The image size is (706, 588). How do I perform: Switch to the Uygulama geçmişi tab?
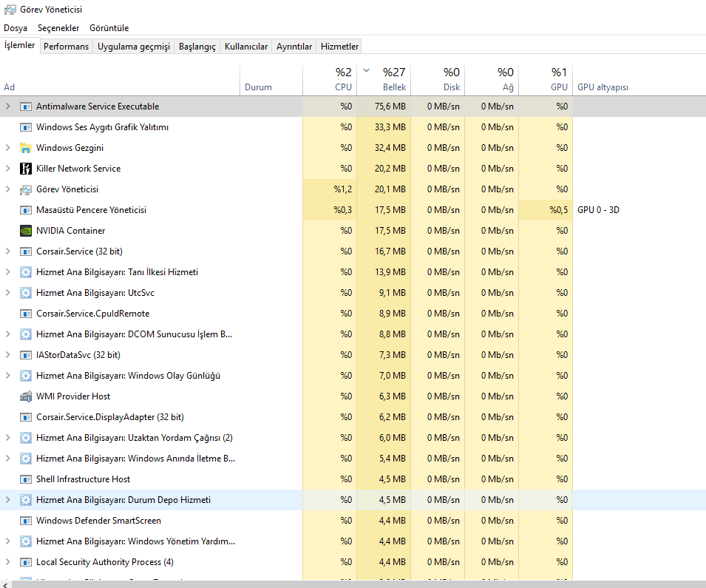[x=134, y=47]
